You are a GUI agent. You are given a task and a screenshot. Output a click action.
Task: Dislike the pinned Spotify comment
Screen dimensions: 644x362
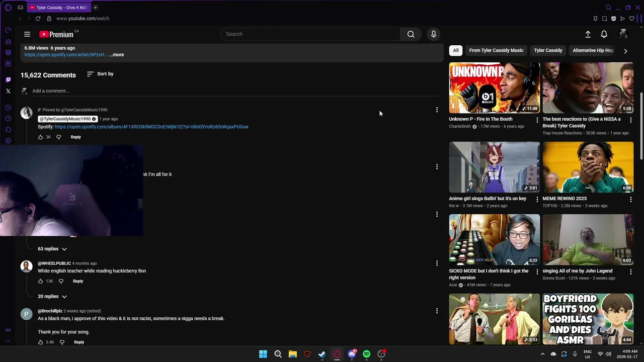tap(58, 137)
